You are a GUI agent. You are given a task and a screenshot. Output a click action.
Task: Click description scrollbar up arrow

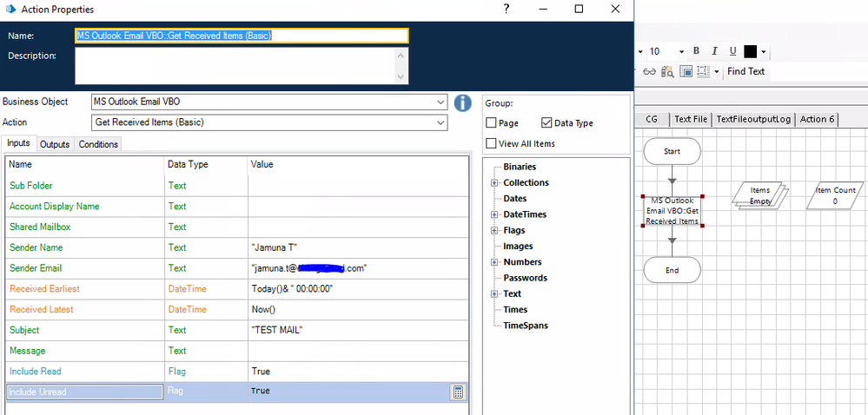pos(402,54)
